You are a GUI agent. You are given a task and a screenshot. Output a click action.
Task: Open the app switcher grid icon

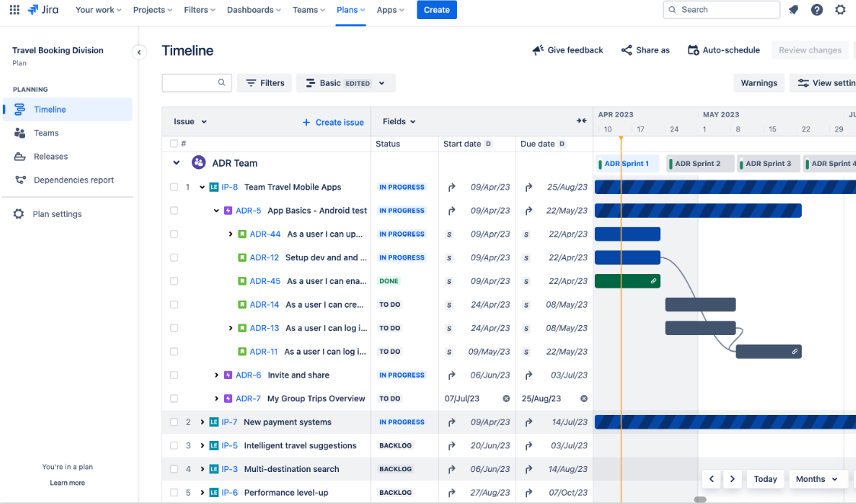click(14, 10)
